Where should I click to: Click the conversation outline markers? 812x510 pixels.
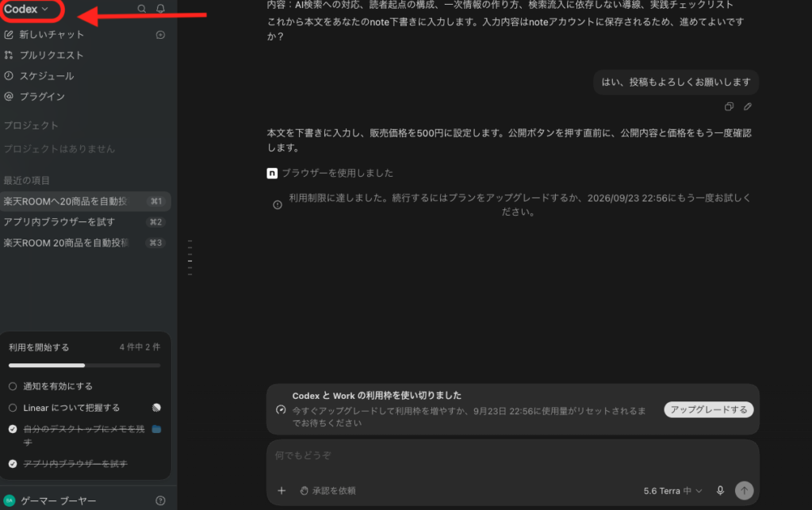tap(190, 257)
